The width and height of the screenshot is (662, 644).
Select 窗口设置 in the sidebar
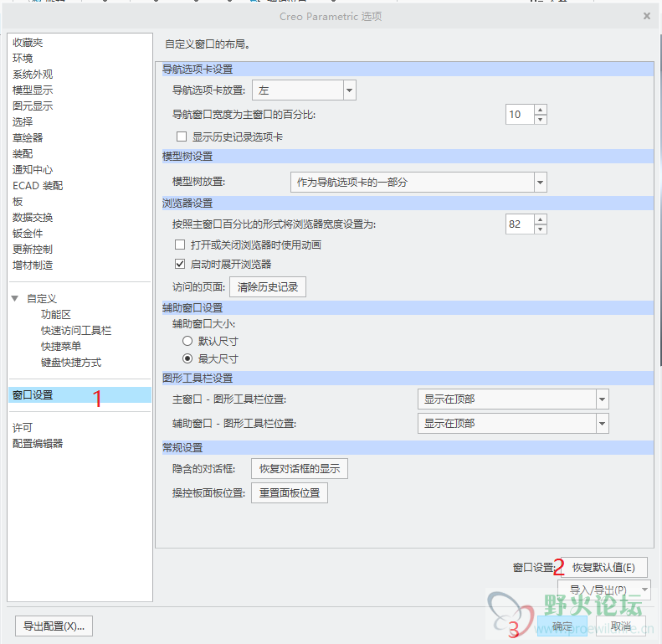click(80, 395)
